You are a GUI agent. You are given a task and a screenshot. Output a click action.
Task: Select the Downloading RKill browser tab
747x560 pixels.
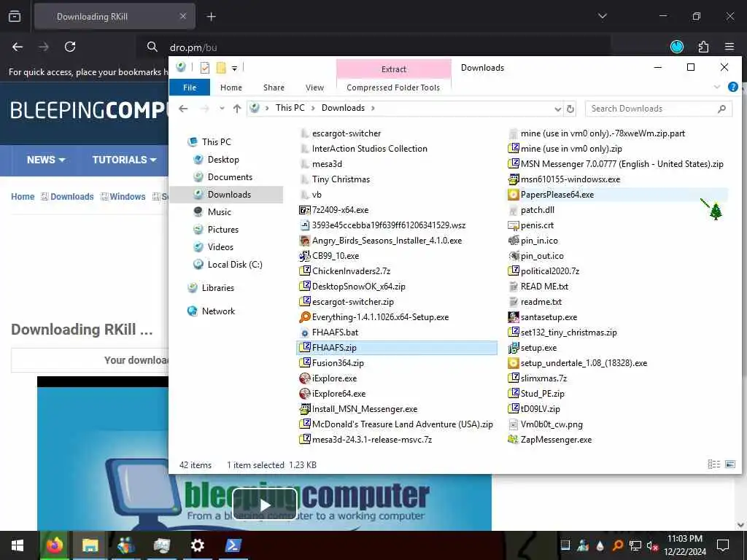[x=115, y=17]
